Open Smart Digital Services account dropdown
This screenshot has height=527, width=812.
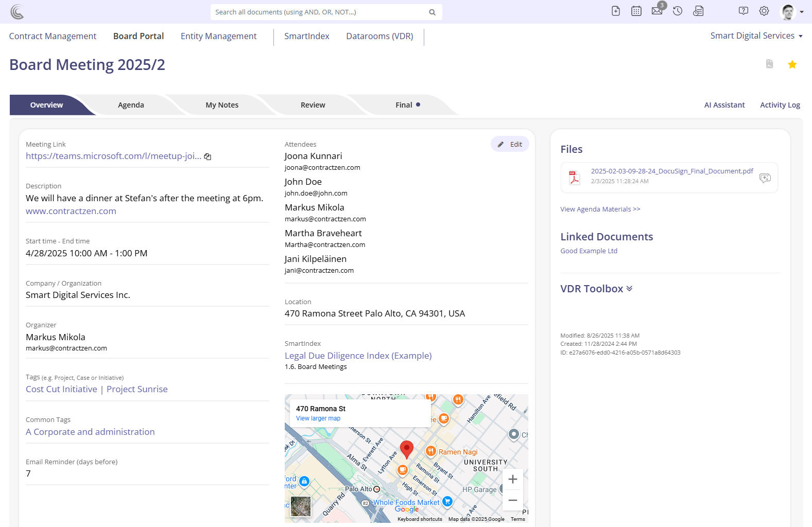point(756,36)
